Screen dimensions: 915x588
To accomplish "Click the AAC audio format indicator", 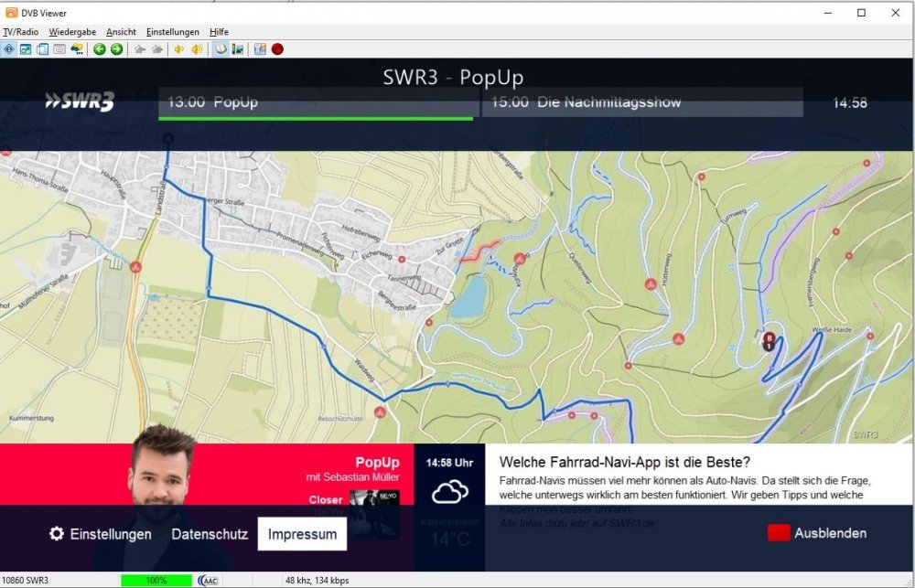I will pos(209,581).
